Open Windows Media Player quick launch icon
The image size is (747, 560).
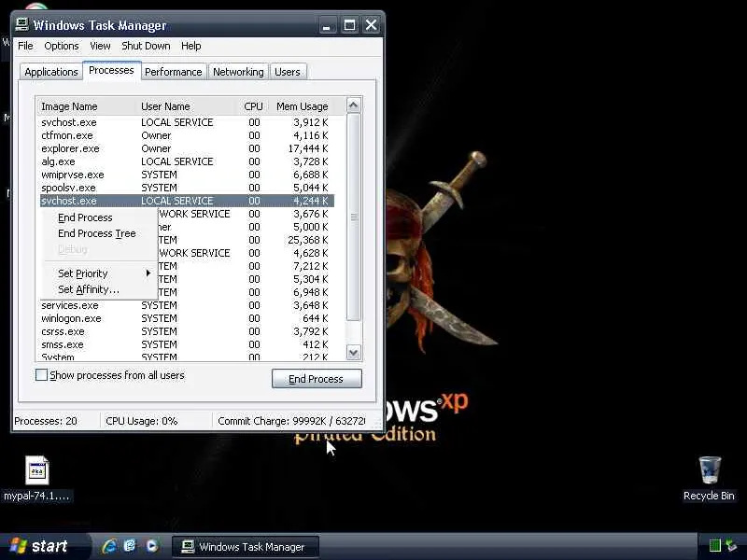tap(151, 546)
